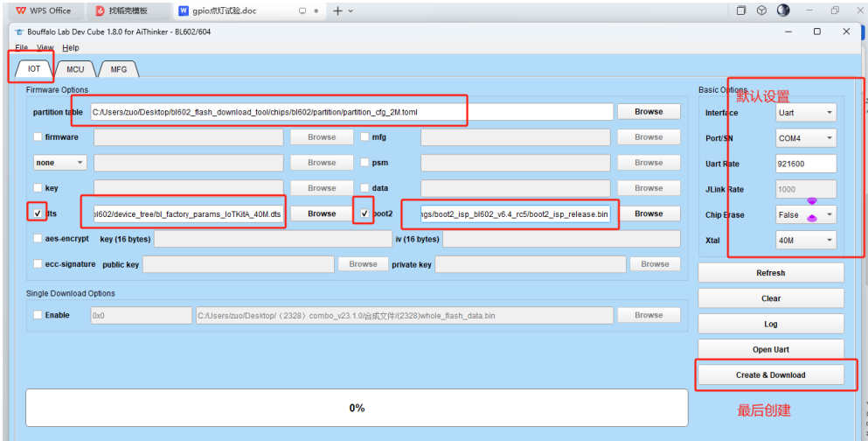868x441 pixels.
Task: Enable ecc-signature checkbox
Action: click(38, 264)
